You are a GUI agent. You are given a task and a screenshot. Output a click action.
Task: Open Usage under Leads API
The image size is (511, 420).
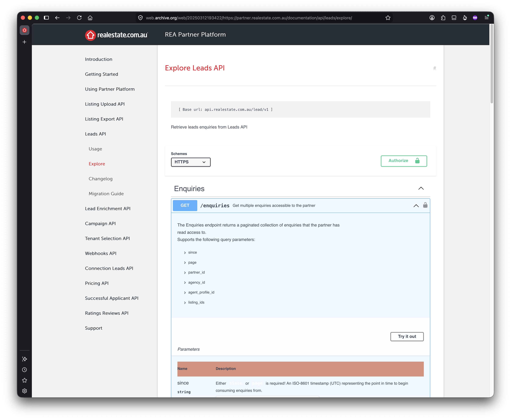(95, 149)
